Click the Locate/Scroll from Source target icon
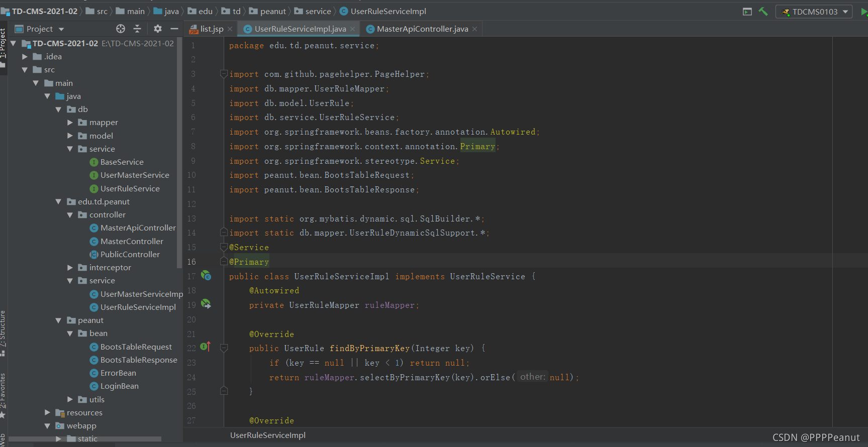This screenshot has width=868, height=447. 121,29
